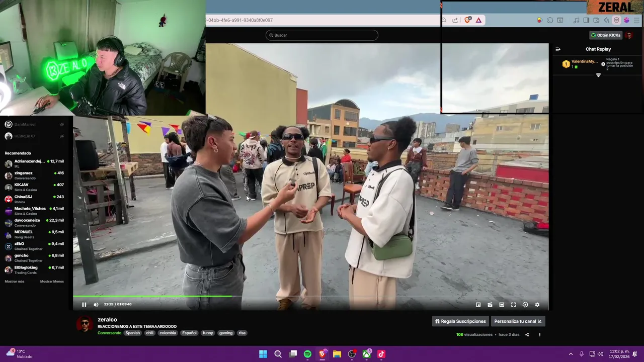Mute the video using the speaker icon
Screen dimensions: 644x362
tap(96, 305)
